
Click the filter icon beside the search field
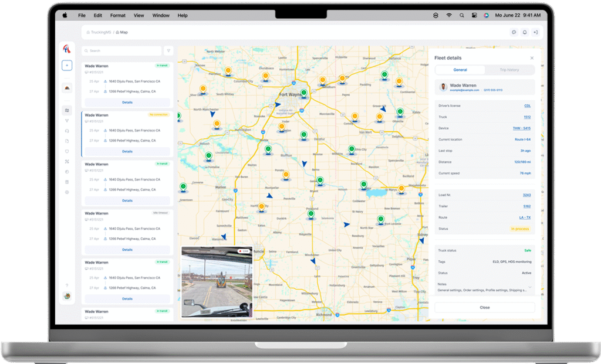168,51
